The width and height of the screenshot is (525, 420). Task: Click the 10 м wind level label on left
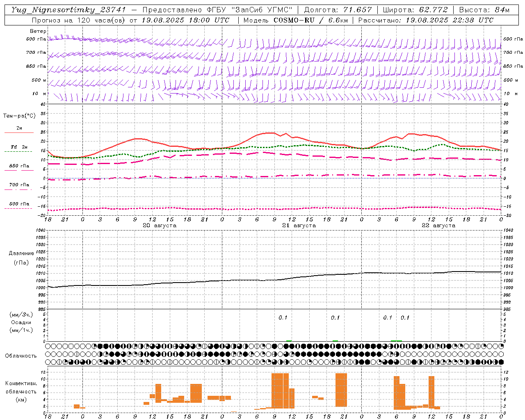pyautogui.click(x=39, y=94)
